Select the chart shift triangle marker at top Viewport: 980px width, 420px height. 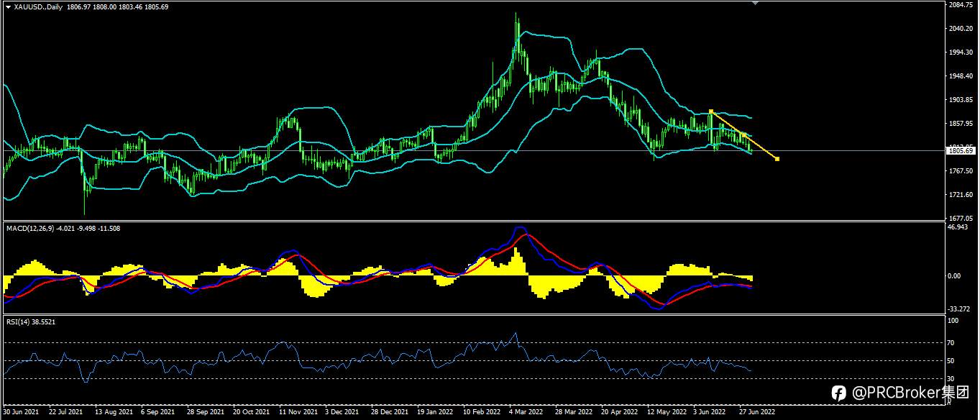tap(754, 4)
